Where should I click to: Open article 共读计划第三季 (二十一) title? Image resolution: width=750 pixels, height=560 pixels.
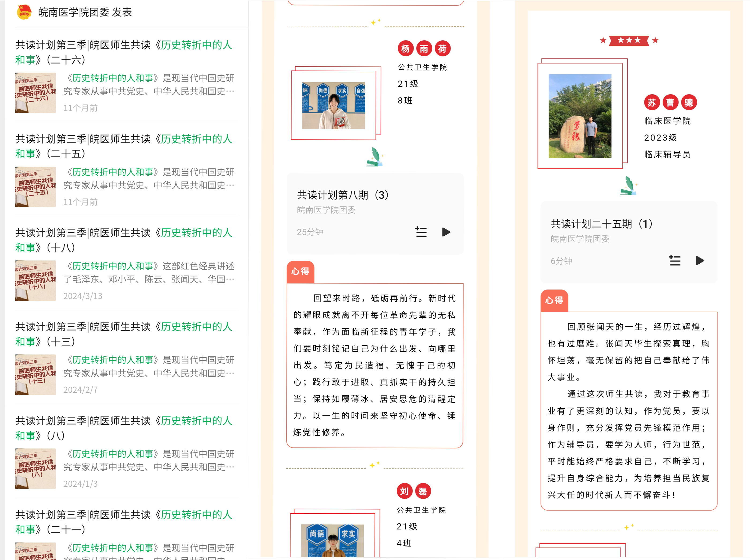point(124,522)
